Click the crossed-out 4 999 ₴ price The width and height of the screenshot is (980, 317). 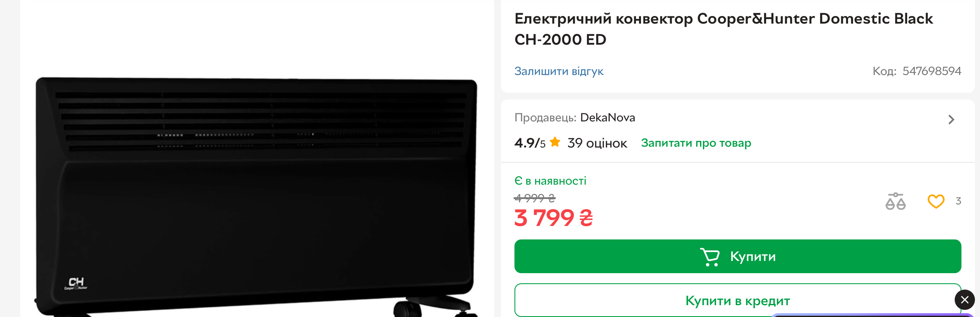[535, 198]
